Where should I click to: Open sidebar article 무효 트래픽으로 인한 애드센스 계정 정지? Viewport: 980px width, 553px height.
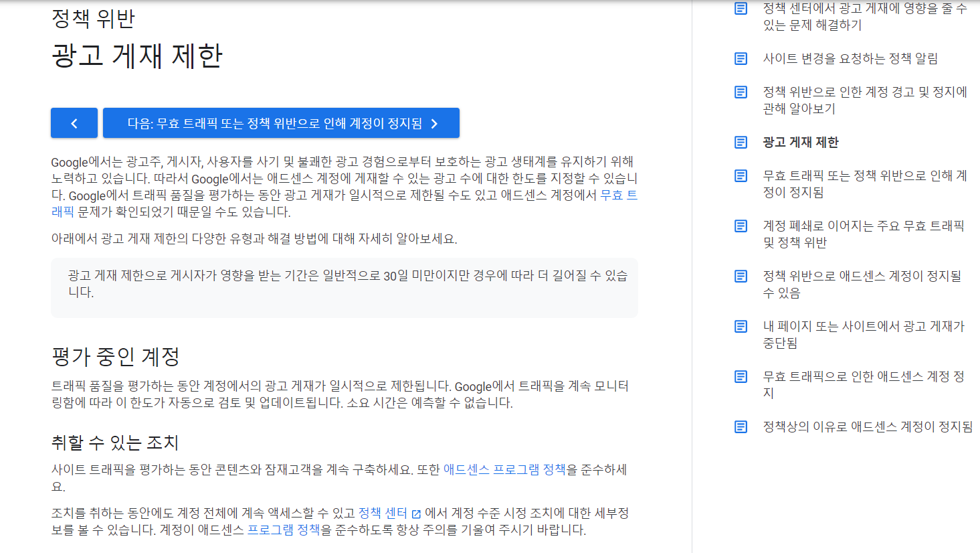coord(864,385)
